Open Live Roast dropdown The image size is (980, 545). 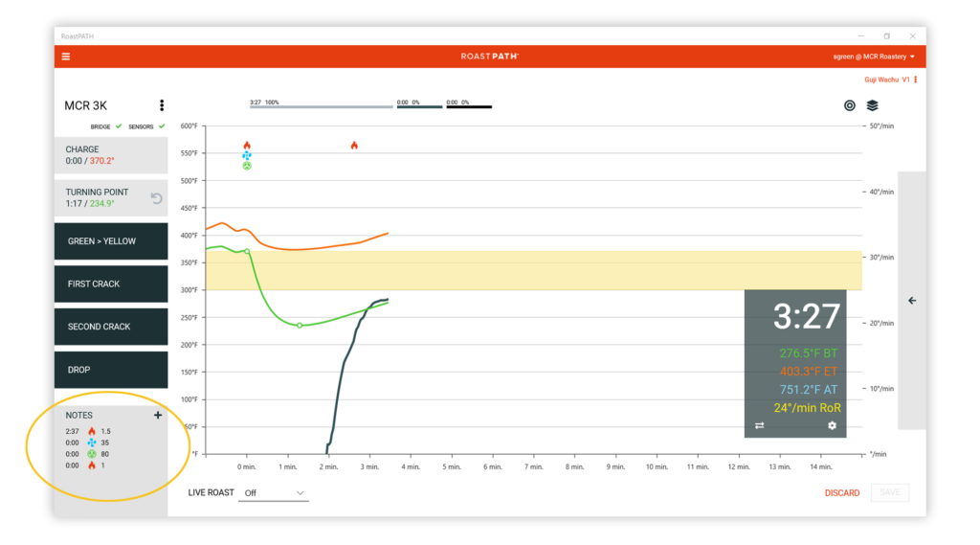[x=274, y=493]
